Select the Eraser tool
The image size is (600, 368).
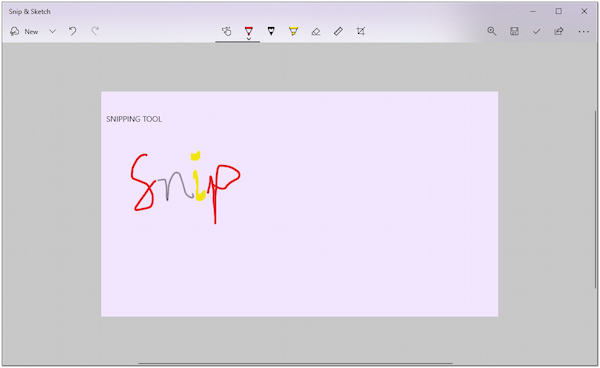pyautogui.click(x=316, y=31)
